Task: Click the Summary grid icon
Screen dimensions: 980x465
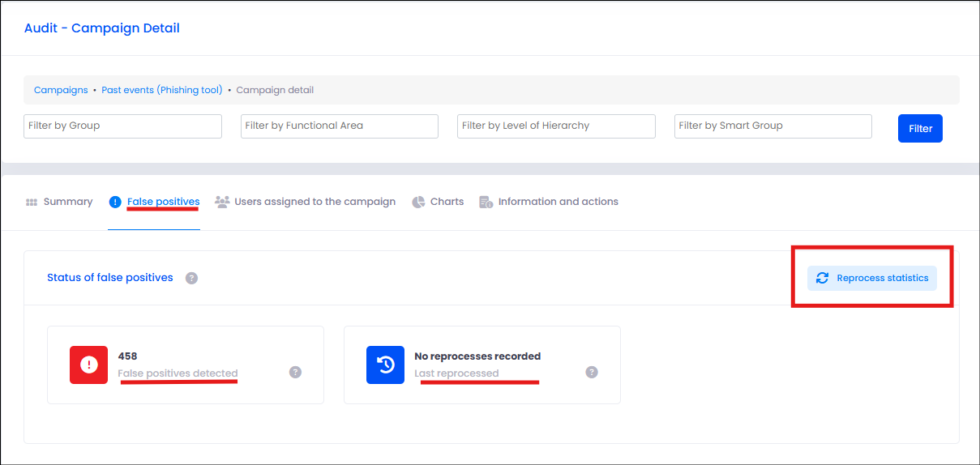Action: (32, 202)
